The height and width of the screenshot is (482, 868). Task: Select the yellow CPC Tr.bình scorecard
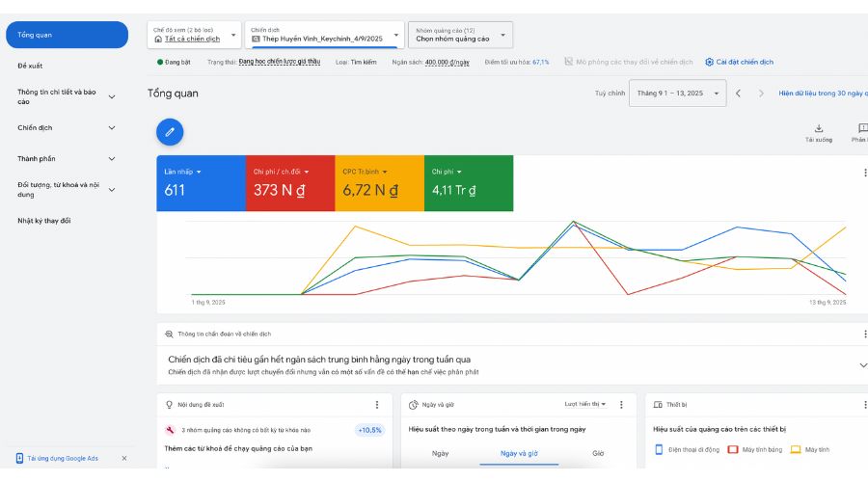379,183
